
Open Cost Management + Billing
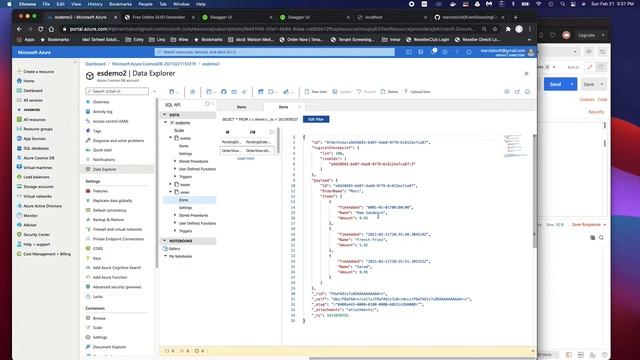click(x=44, y=254)
